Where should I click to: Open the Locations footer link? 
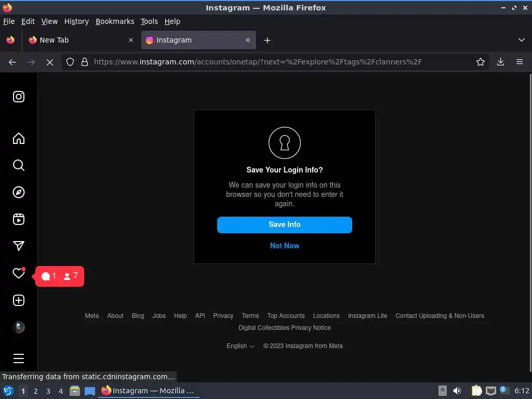326,316
